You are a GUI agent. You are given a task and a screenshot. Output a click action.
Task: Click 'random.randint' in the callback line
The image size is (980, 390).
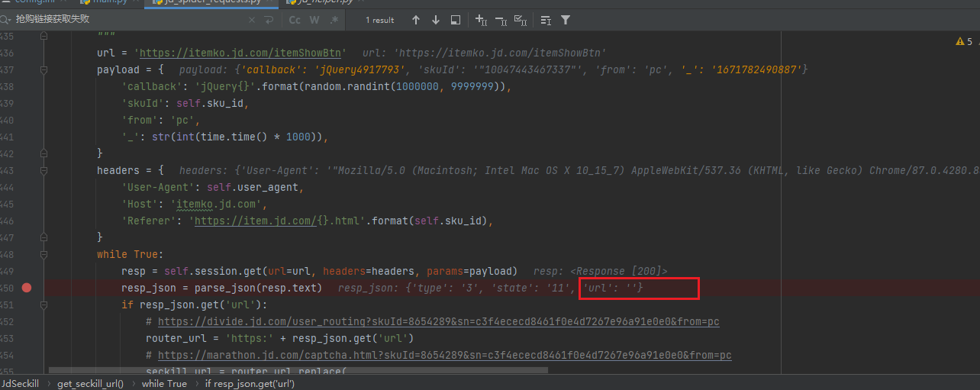[x=347, y=86]
